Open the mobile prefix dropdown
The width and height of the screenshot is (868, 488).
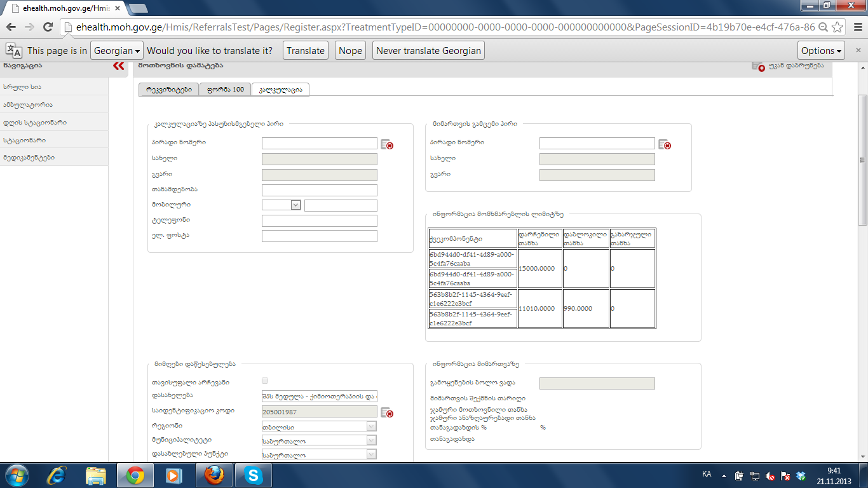click(x=281, y=205)
